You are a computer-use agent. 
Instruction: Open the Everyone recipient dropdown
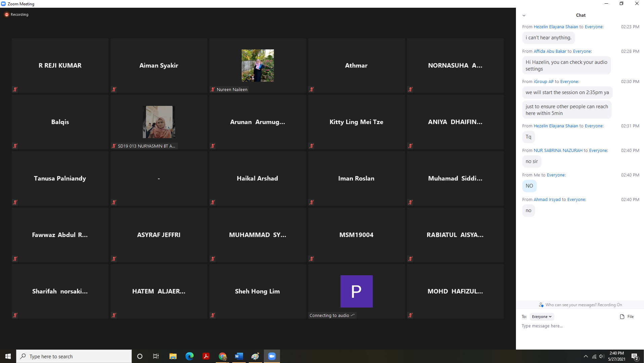[541, 317]
